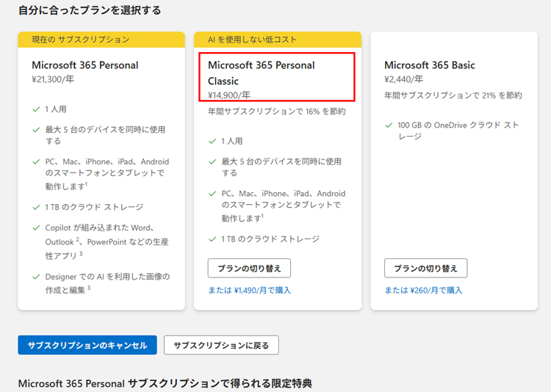The width and height of the screenshot is (551, 392).
Task: Click the サブスクリプションに戻る button
Action: click(221, 345)
